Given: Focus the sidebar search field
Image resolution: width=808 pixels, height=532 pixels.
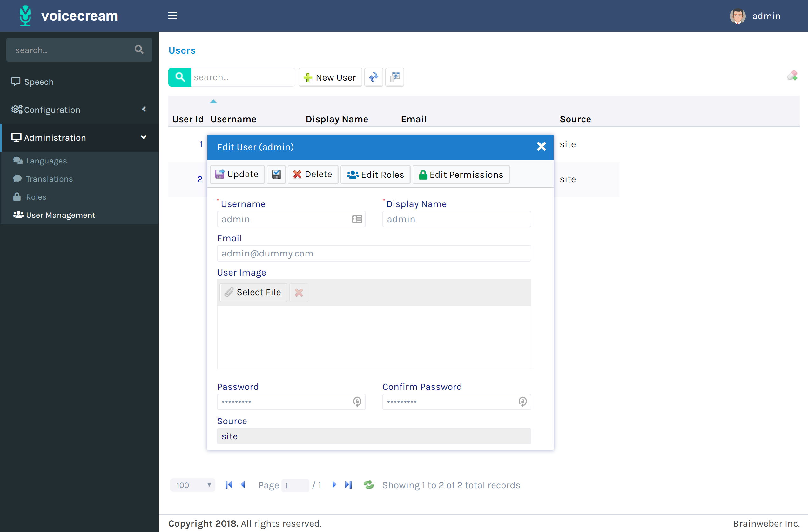Looking at the screenshot, I should pos(71,50).
